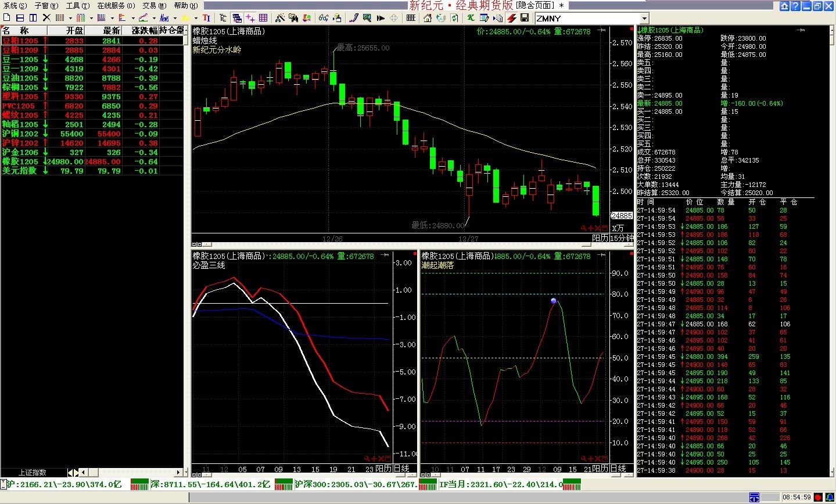Expand dropdown arrow beside first grid icon

[70, 18]
